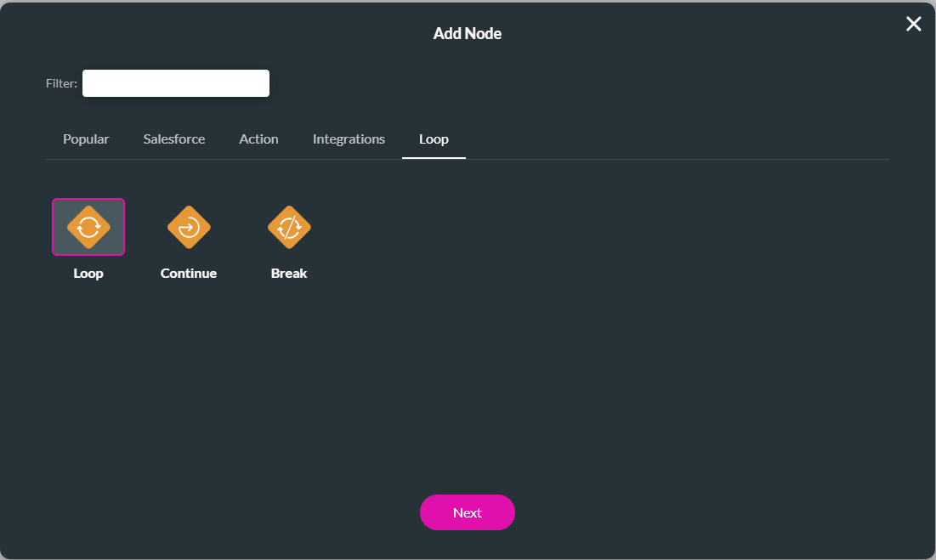Open the Salesforce tab
This screenshot has width=936, height=560.
click(174, 139)
